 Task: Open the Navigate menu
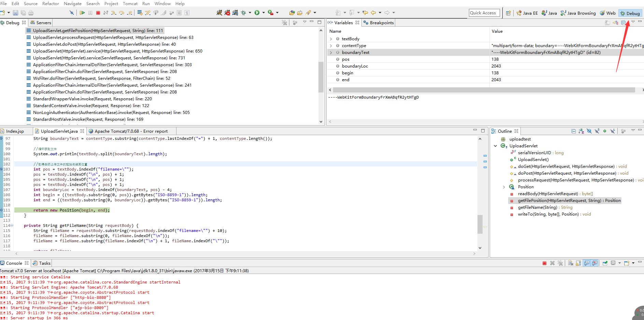point(73,4)
